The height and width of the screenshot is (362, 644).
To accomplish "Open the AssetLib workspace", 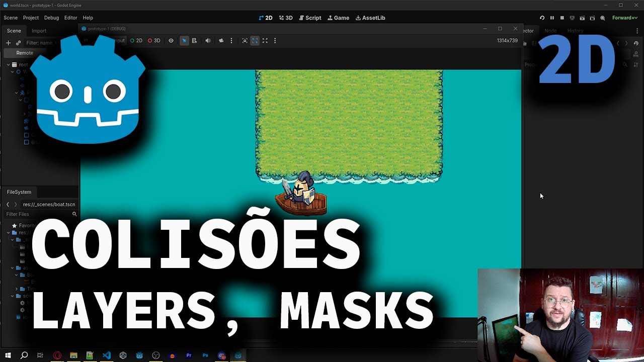I will [x=370, y=18].
